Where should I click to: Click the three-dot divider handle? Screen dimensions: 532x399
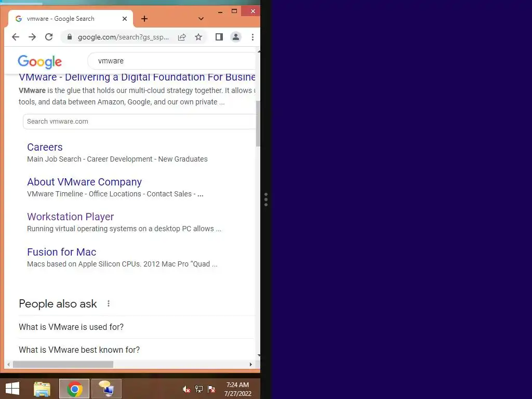(266, 199)
